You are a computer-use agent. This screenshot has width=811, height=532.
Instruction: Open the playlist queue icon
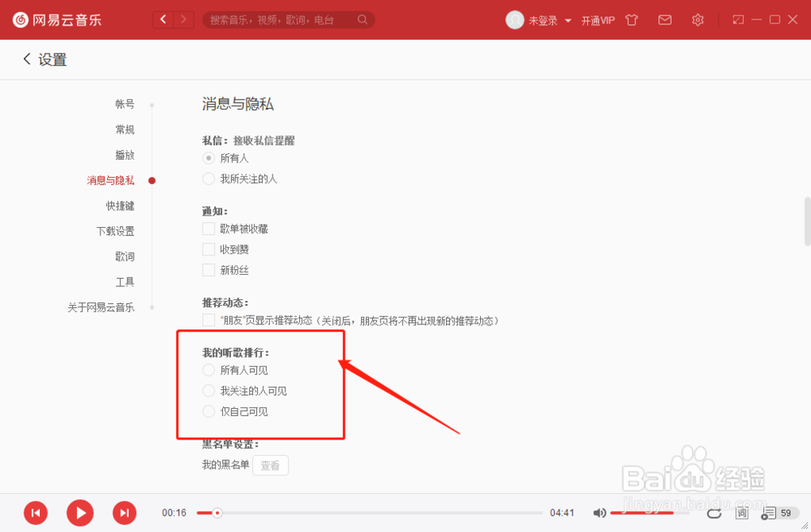pyautogui.click(x=769, y=513)
